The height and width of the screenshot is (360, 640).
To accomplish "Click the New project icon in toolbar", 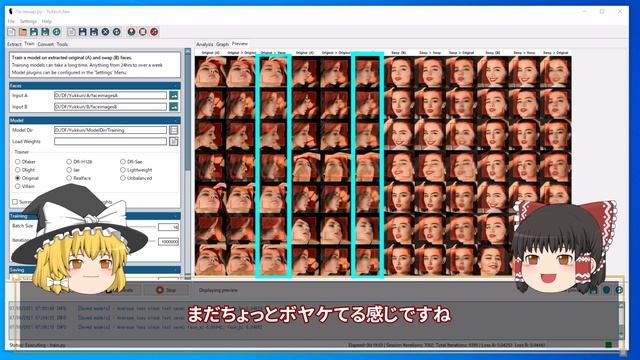I will (11, 32).
